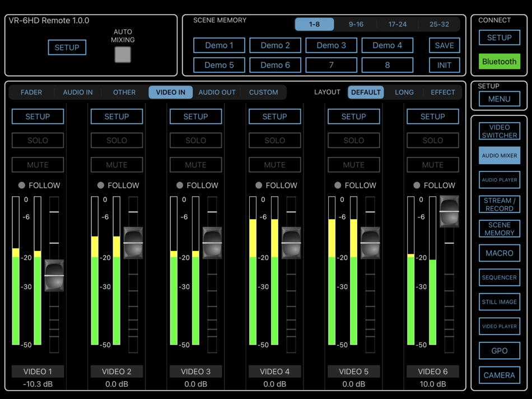Switch to the OTHER tab

[x=124, y=92]
